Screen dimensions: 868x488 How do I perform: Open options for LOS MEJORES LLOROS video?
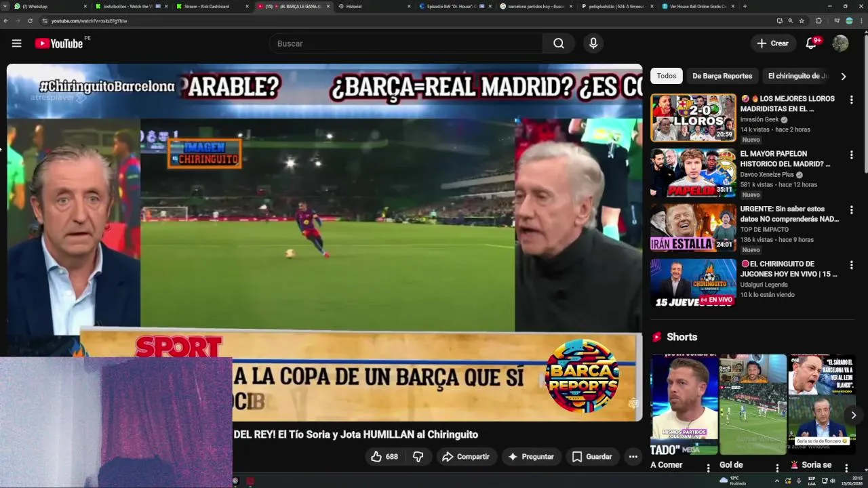pyautogui.click(x=851, y=100)
